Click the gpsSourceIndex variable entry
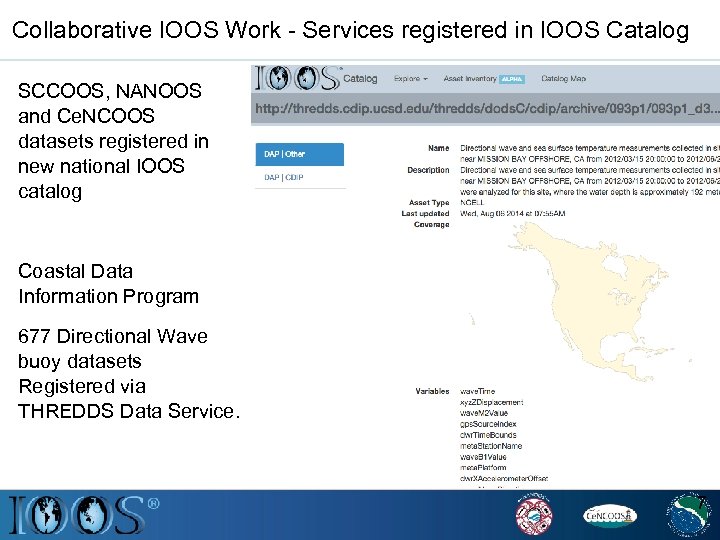 [488, 424]
